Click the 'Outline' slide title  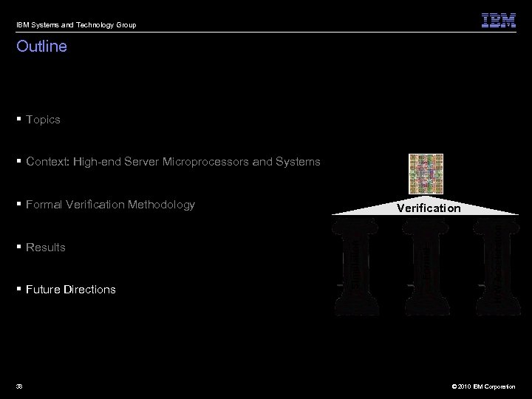41,46
